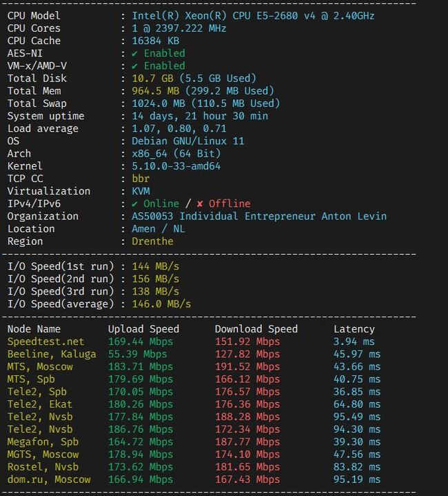Click the KVM virtualization value
Viewport: 448px width, 496px height.
(x=141, y=191)
